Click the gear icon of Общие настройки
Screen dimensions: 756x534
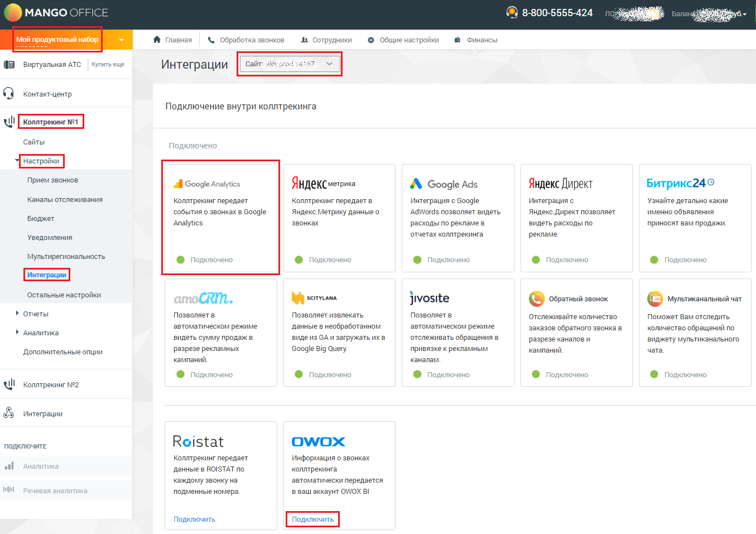371,40
